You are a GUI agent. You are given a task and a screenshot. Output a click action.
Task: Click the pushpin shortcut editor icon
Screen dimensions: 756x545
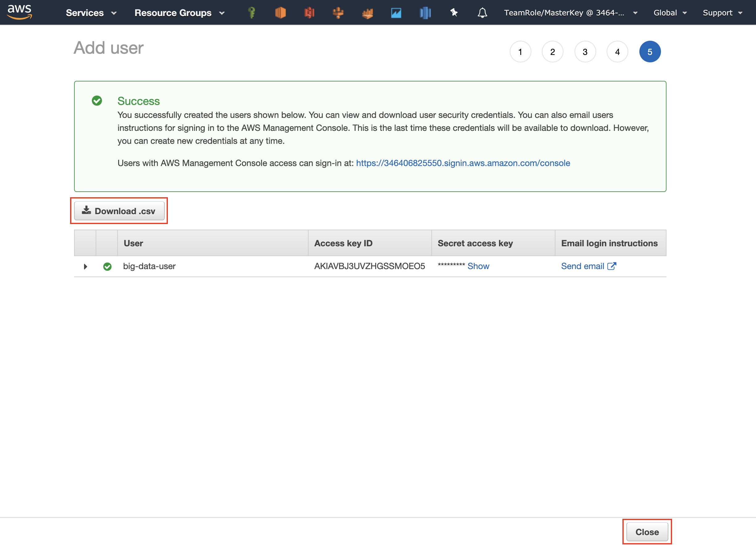click(454, 13)
